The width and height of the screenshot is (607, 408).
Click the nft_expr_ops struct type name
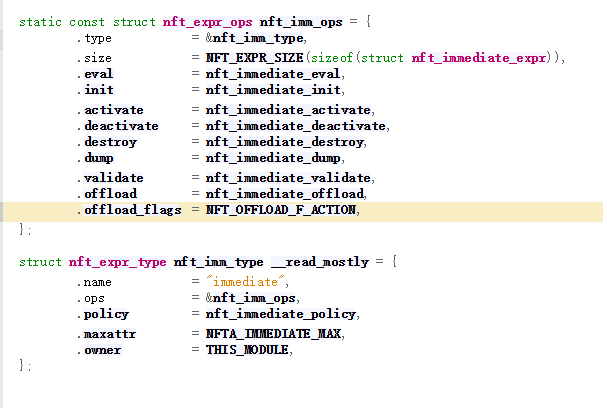(207, 22)
